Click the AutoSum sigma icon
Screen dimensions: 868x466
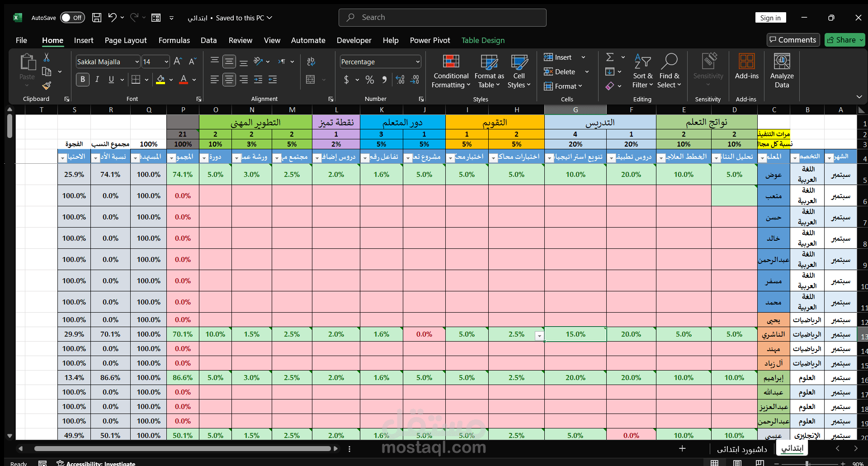[610, 57]
